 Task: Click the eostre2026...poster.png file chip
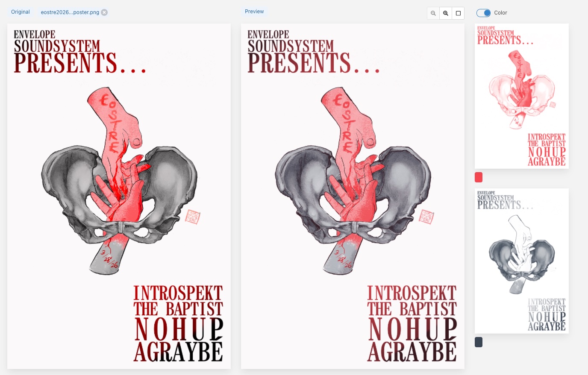[x=70, y=12]
